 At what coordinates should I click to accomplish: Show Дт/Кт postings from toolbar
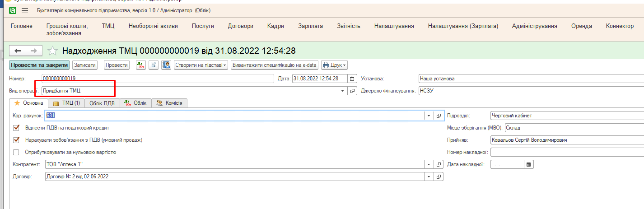140,65
